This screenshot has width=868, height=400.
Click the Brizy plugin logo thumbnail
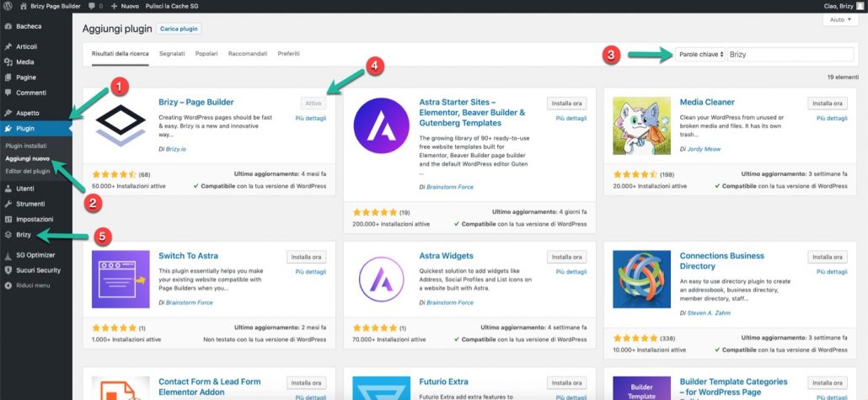121,125
